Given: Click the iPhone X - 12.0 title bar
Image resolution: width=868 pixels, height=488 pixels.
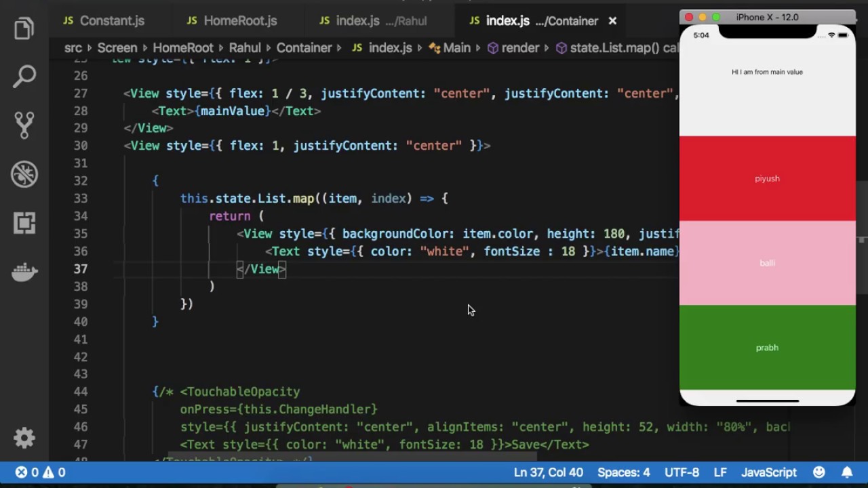Looking at the screenshot, I should click(x=767, y=17).
